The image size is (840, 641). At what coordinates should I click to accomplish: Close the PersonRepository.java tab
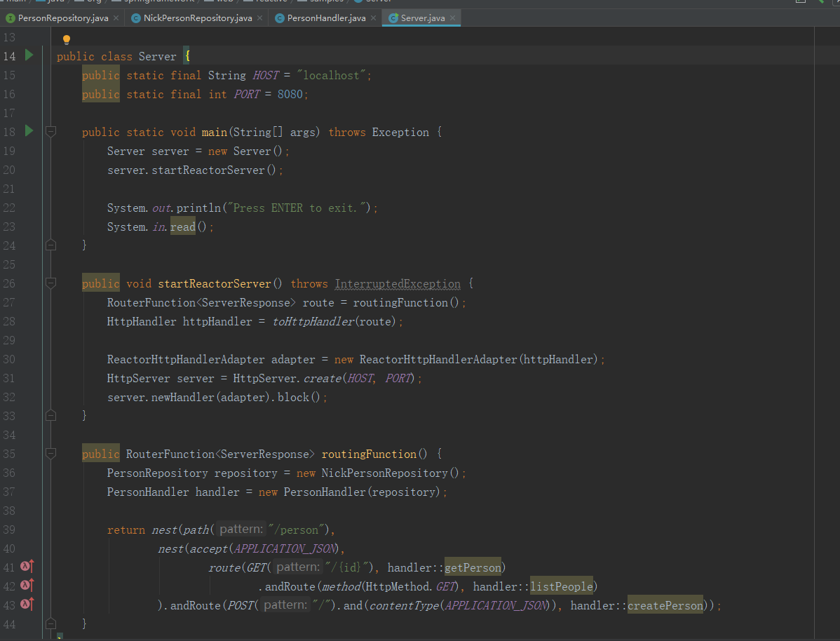(x=116, y=18)
